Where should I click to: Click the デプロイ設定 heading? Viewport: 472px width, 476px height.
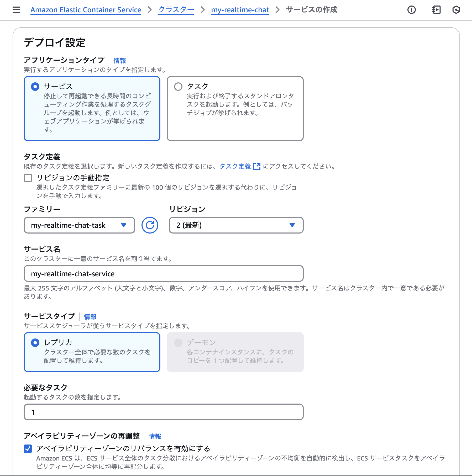[55, 43]
